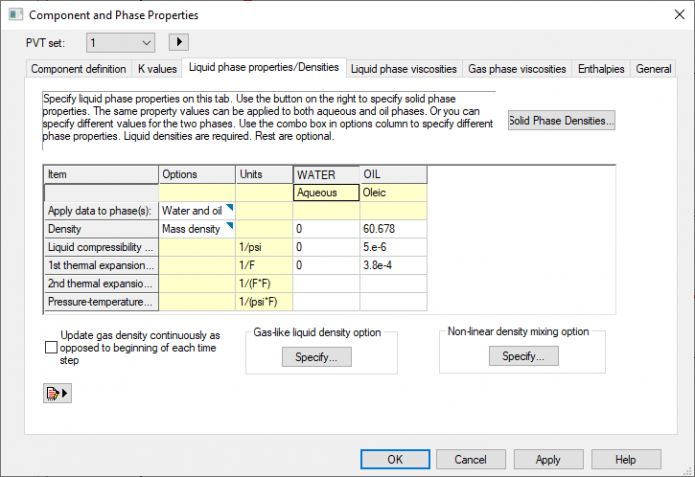Specify the Non-linear density mixing option

coord(523,356)
